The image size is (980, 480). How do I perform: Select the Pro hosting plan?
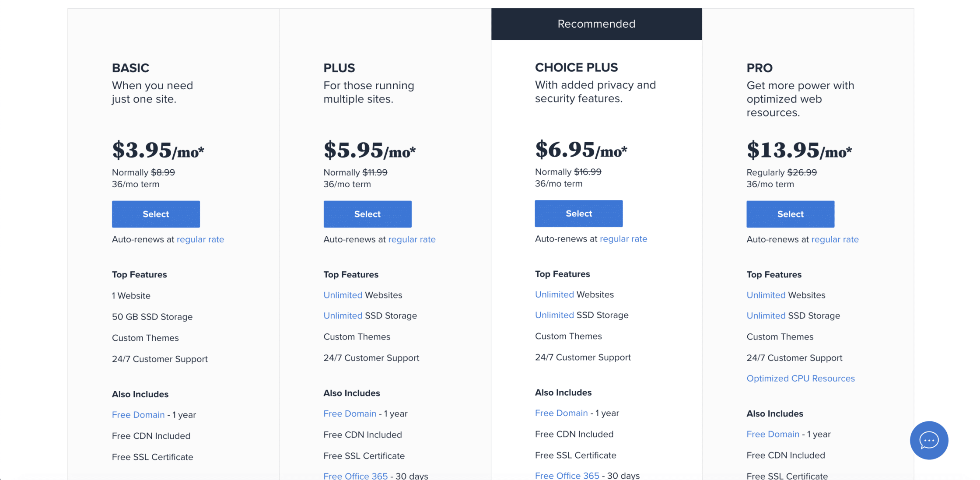[790, 214]
